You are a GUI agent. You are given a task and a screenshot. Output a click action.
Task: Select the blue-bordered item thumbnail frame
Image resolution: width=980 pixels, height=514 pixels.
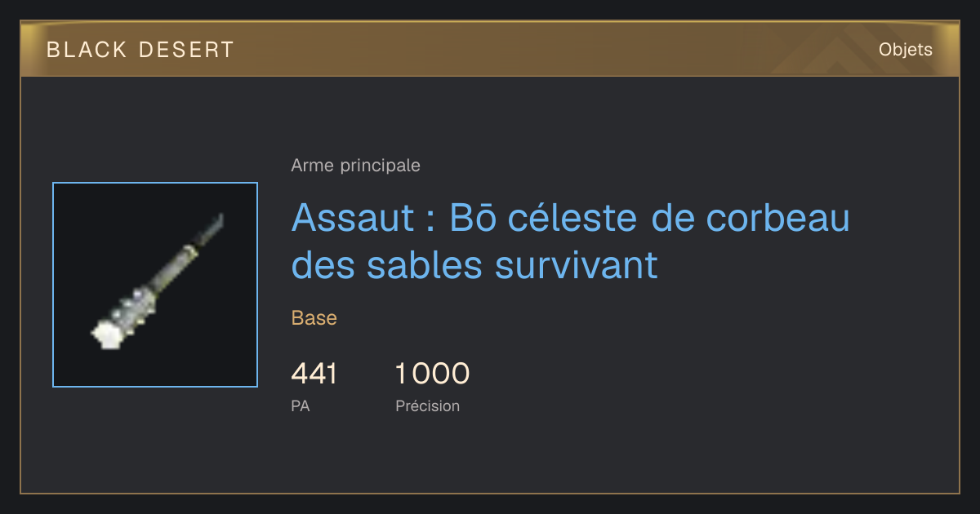(x=155, y=285)
